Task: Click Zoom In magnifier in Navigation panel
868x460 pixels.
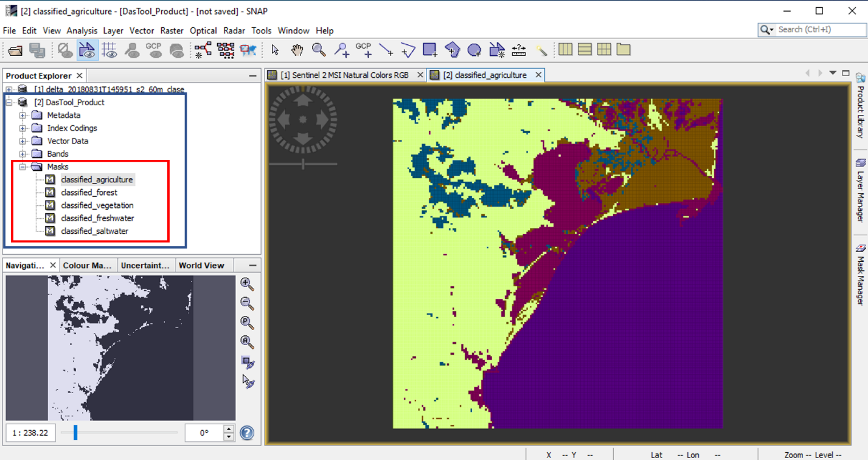Action: (x=247, y=284)
